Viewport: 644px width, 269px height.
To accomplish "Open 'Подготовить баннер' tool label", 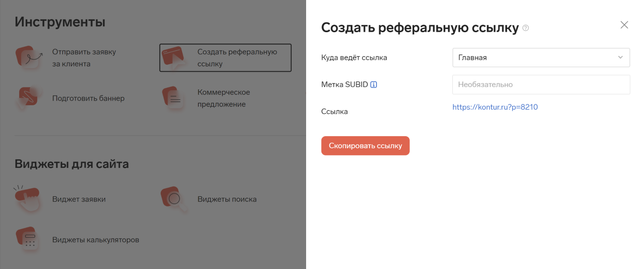I will click(x=88, y=98).
